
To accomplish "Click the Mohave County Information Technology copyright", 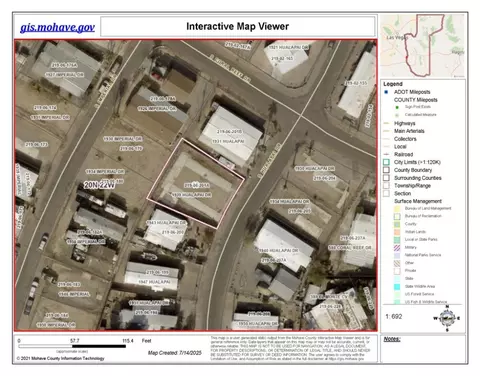I will click(x=60, y=359).
